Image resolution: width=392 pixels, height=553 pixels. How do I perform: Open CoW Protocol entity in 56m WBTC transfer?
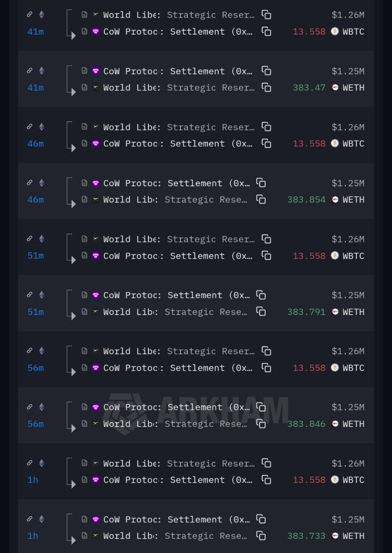[x=130, y=368]
